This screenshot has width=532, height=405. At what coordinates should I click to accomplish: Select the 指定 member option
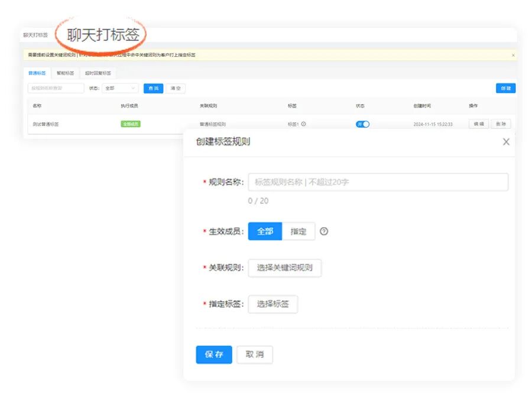tap(299, 231)
